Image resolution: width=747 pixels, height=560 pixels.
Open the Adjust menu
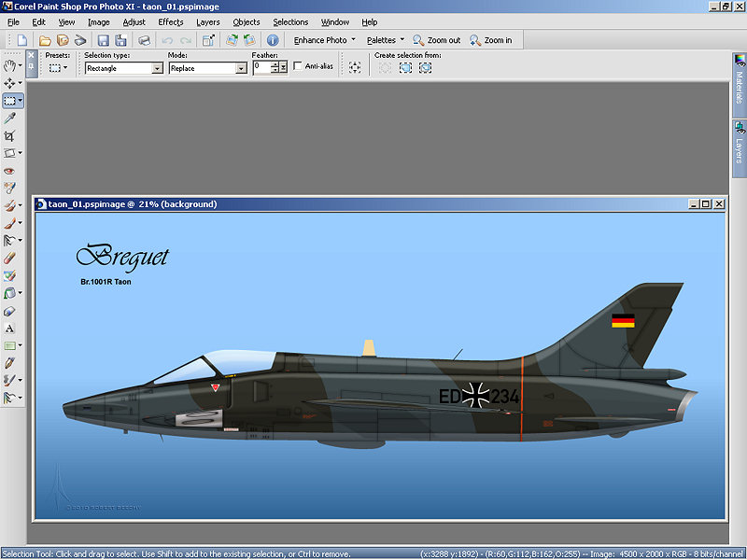tap(134, 21)
